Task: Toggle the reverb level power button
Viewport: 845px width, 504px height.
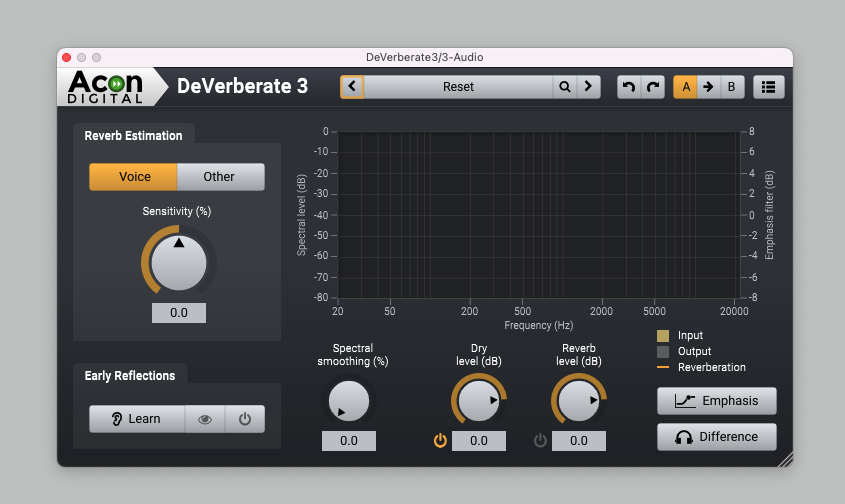Action: tap(540, 440)
